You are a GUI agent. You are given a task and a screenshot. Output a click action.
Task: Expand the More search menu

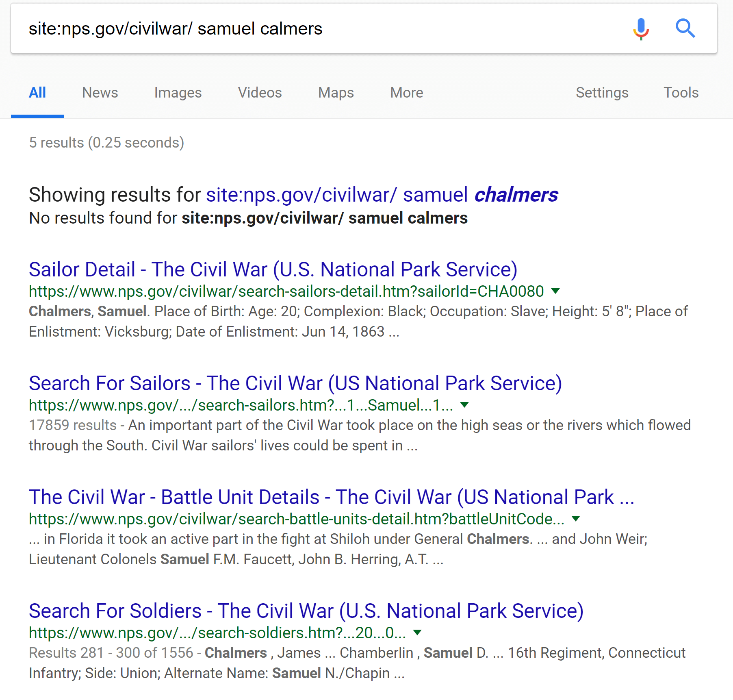click(407, 93)
